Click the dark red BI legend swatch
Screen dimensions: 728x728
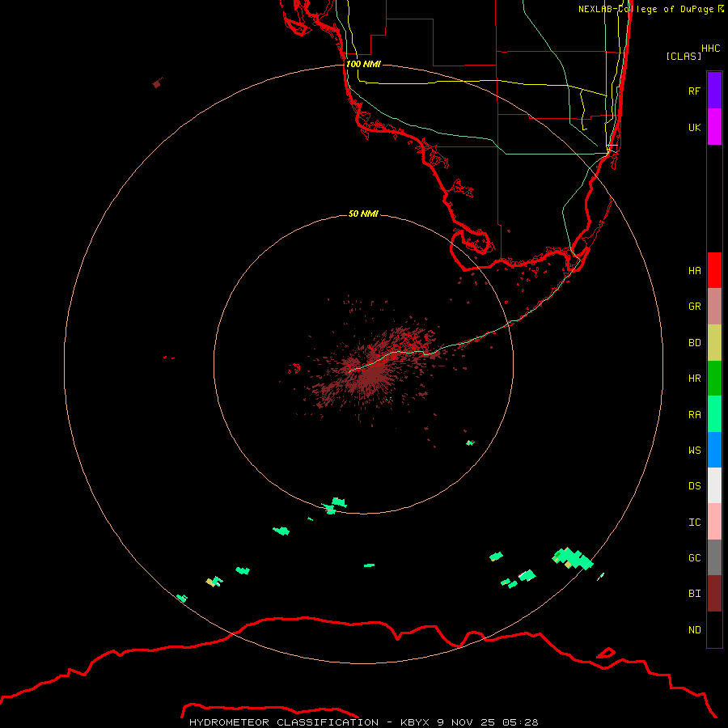point(714,594)
